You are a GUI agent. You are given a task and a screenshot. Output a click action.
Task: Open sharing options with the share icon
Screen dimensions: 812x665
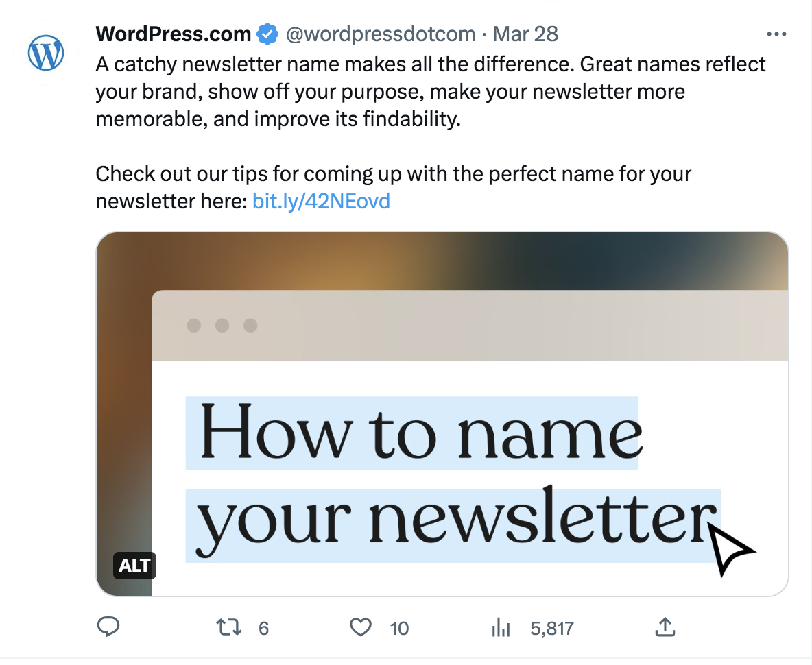point(665,627)
